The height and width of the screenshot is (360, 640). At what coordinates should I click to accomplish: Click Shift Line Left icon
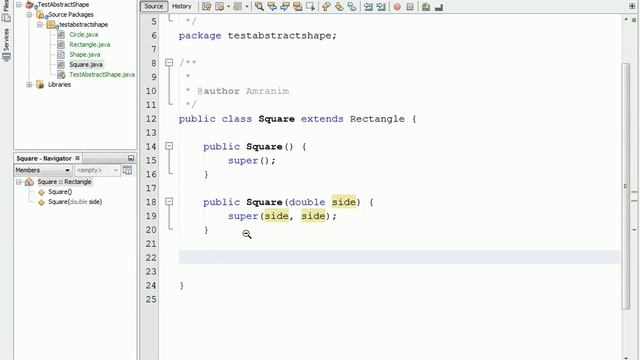tap(368, 7)
